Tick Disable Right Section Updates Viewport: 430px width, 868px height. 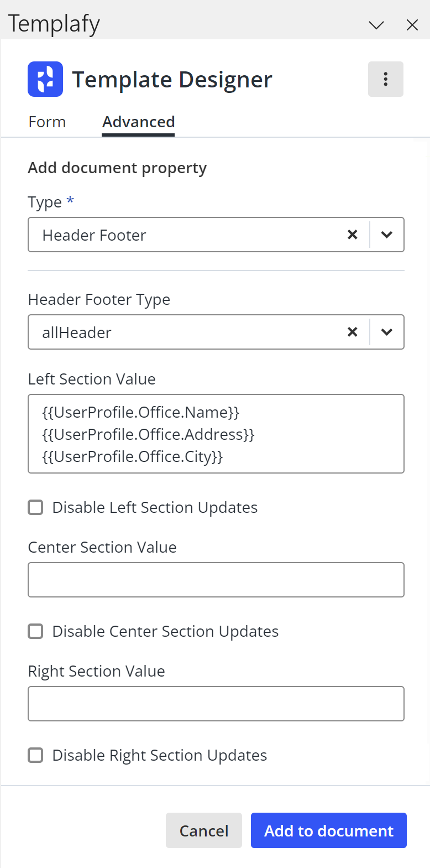(35, 755)
